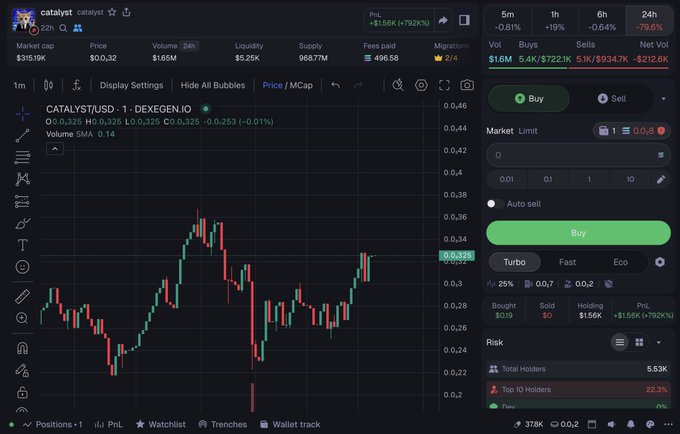Click the search icon under catalyst name
The width and height of the screenshot is (680, 434).
(x=63, y=28)
